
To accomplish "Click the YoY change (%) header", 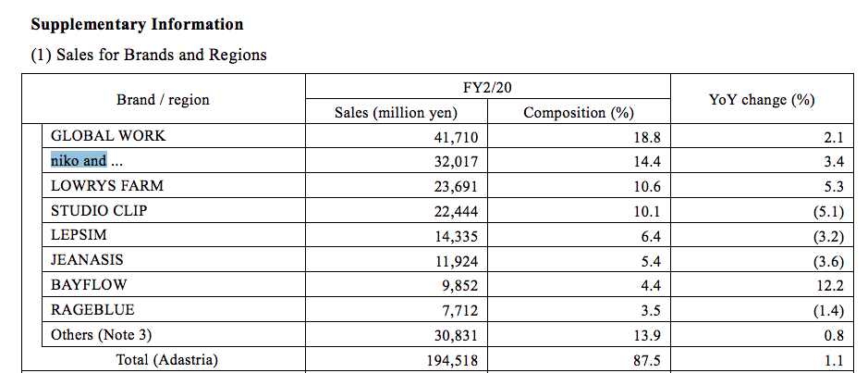I will coord(762,100).
